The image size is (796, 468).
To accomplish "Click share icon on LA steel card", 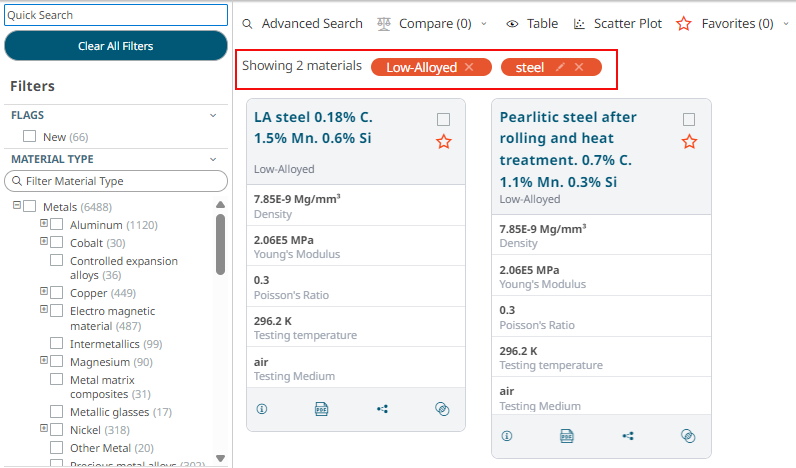I will [x=382, y=409].
